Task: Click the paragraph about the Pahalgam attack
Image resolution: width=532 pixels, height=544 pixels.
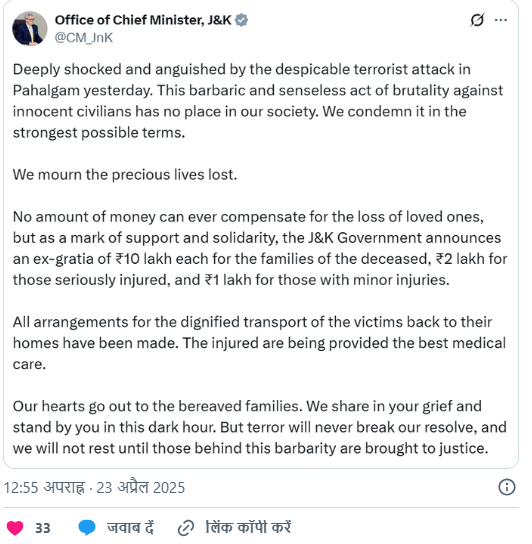Action: [257, 101]
